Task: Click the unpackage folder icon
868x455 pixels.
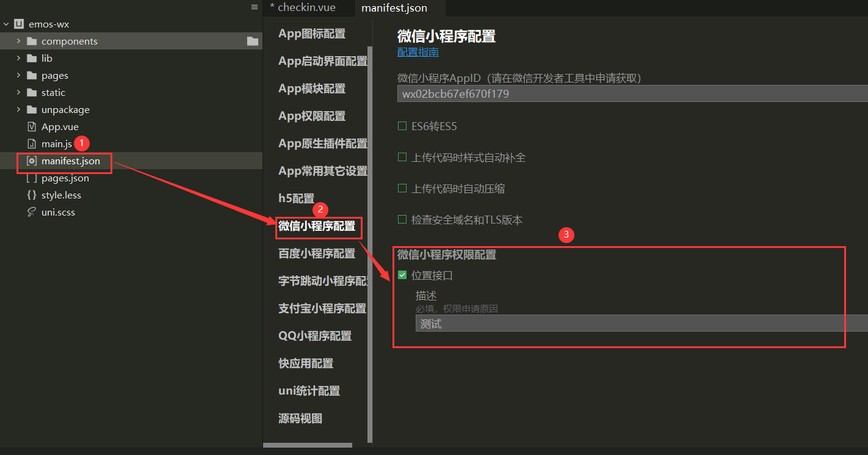Action: tap(32, 110)
